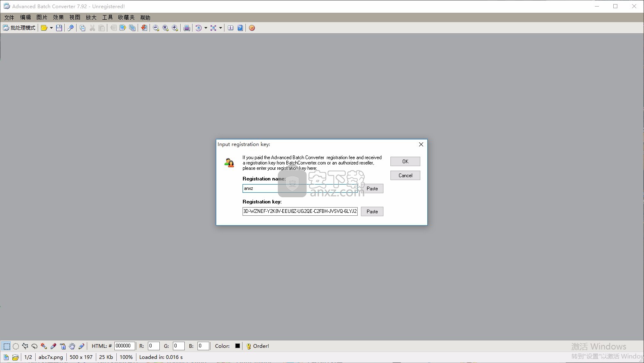The height and width of the screenshot is (363, 644).
Task: Select the pencil draw tool
Action: (82, 346)
